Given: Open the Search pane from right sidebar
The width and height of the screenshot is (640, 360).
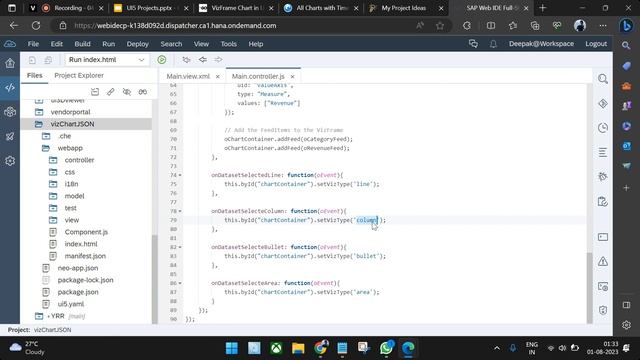Looking at the screenshot, I should tap(603, 79).
